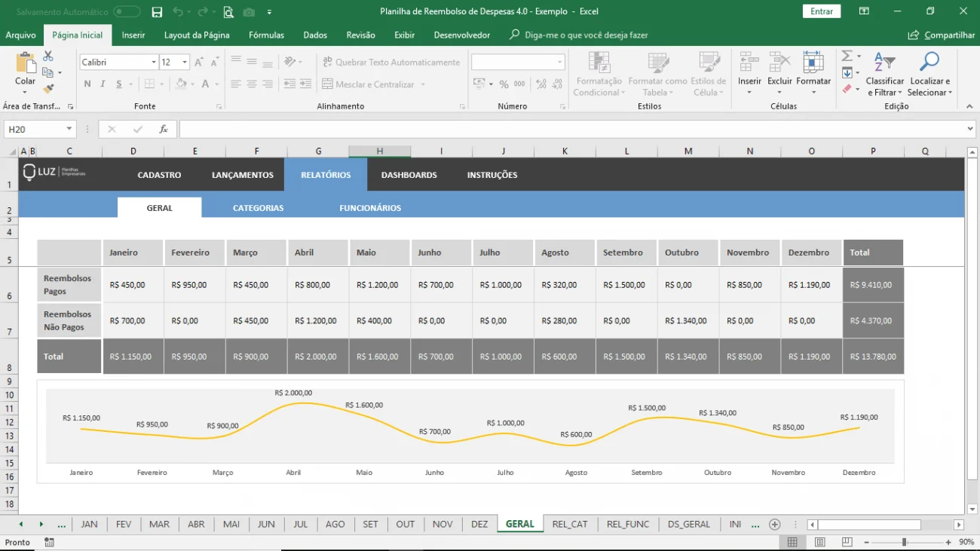Viewport: 980px width, 551px height.
Task: Align text to the right
Action: point(267,84)
